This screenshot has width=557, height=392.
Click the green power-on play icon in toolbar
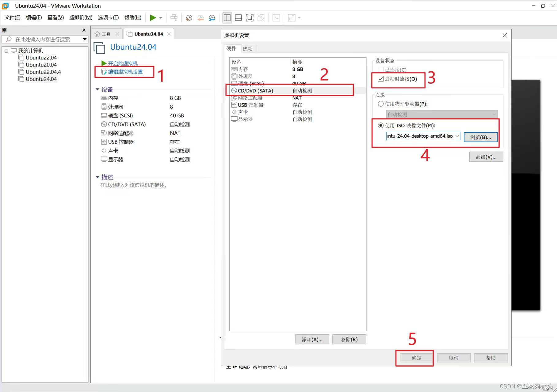click(x=153, y=18)
